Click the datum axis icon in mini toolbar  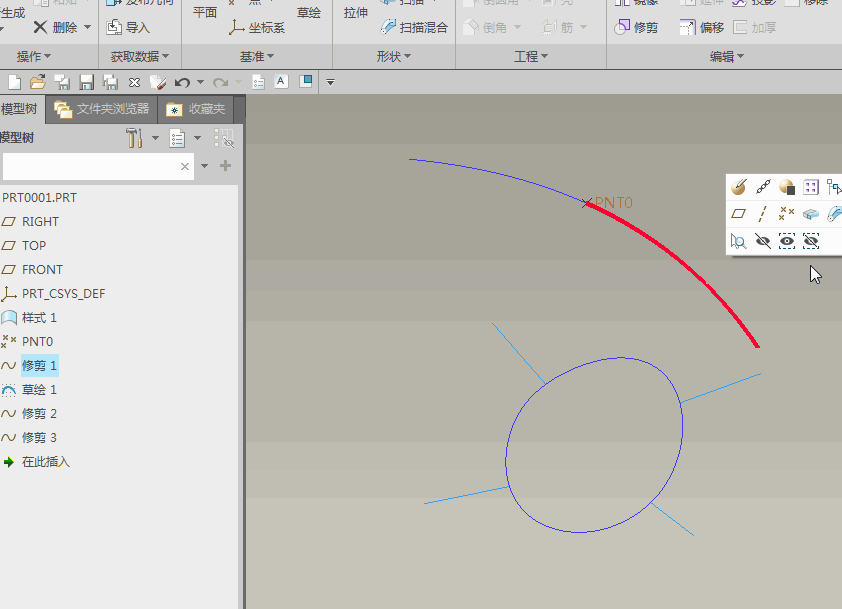pyautogui.click(x=763, y=214)
